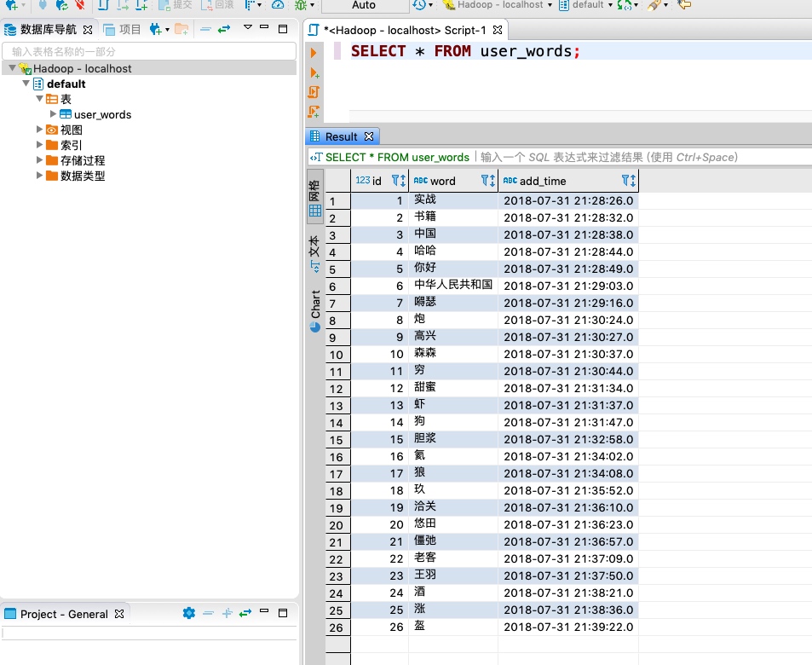Click filter/sort icon on word column
812x665 pixels.
point(488,181)
